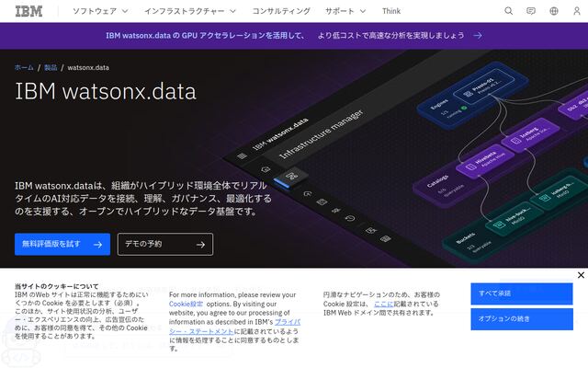Open the user profile icon
Image resolution: width=588 pixels, height=368 pixels.
click(x=577, y=11)
